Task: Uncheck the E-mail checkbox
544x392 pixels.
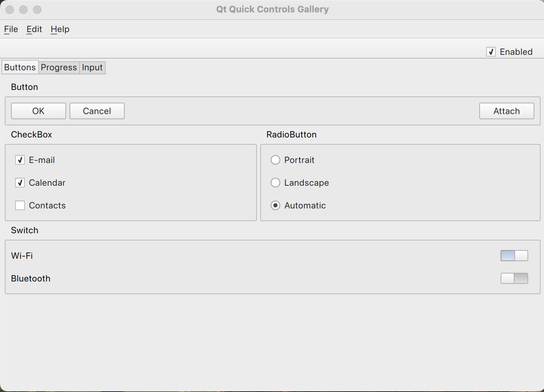Action: click(20, 160)
